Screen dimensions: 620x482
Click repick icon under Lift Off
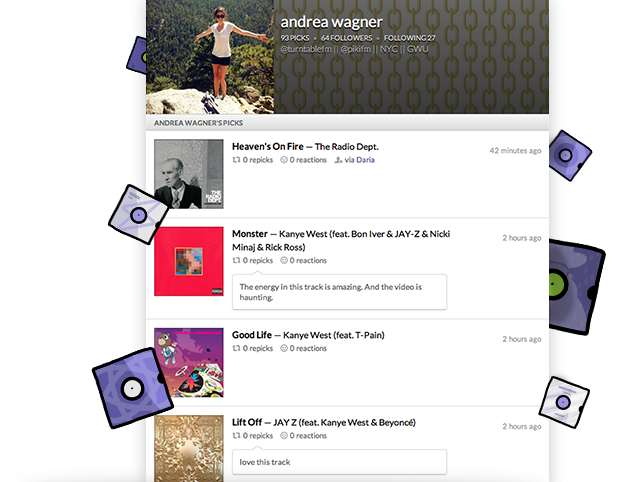point(236,436)
